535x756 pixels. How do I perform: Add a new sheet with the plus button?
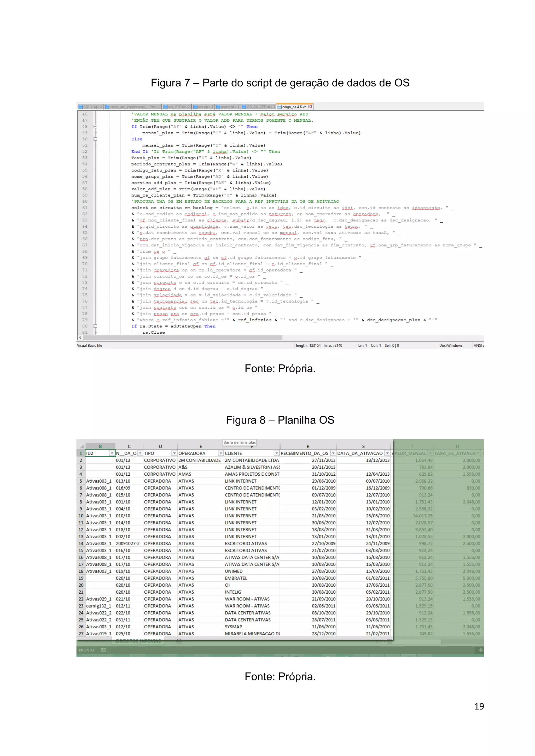(179, 641)
